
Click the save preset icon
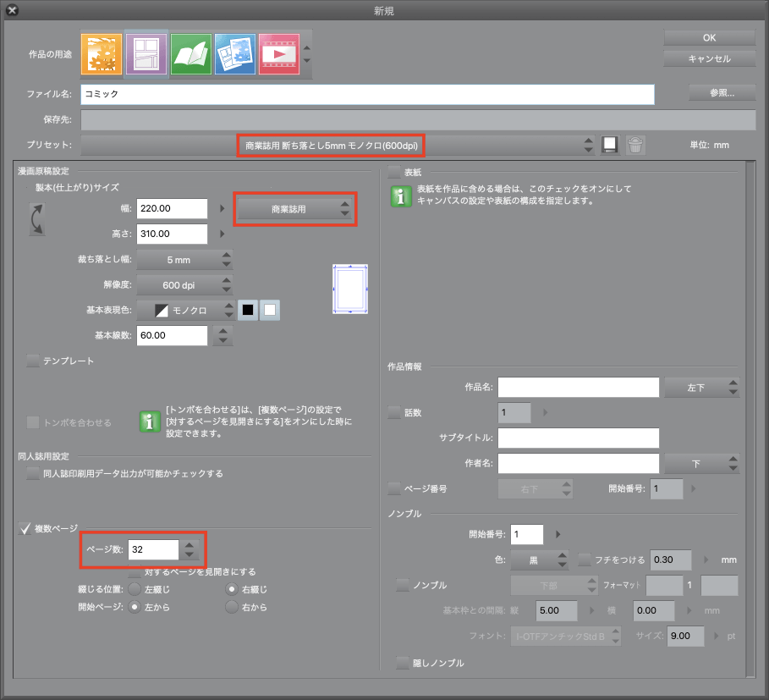click(610, 145)
